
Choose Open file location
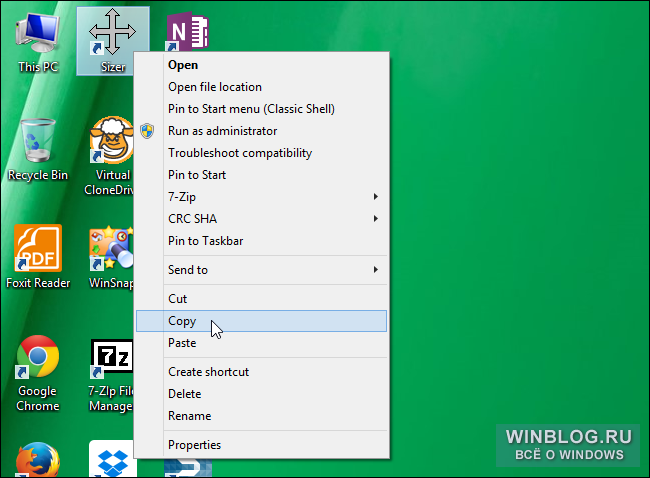coord(262,87)
